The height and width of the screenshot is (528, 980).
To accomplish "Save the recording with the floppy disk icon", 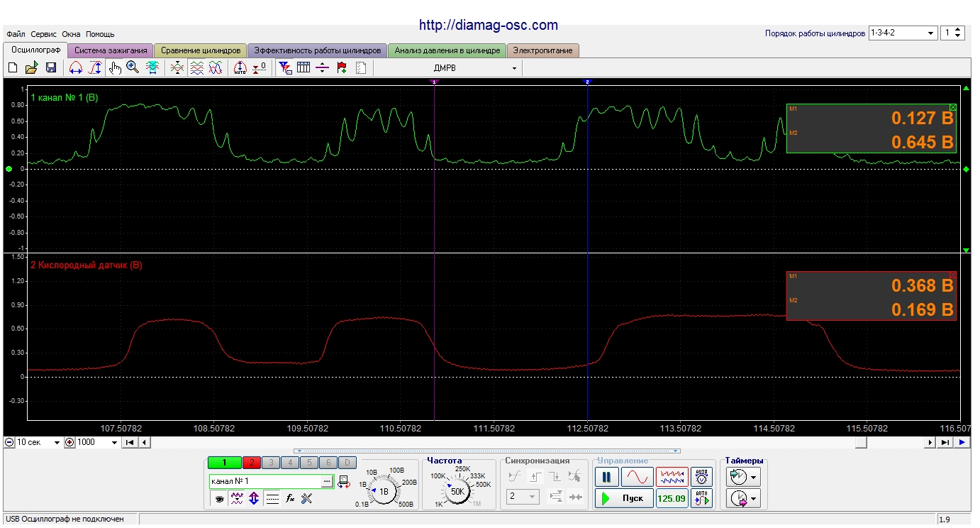I will click(51, 67).
